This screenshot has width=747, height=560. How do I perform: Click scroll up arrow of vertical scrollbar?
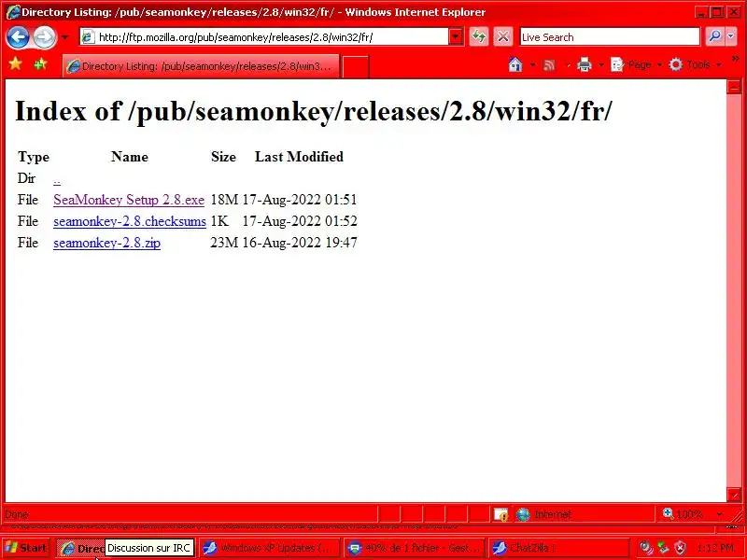click(x=734, y=87)
